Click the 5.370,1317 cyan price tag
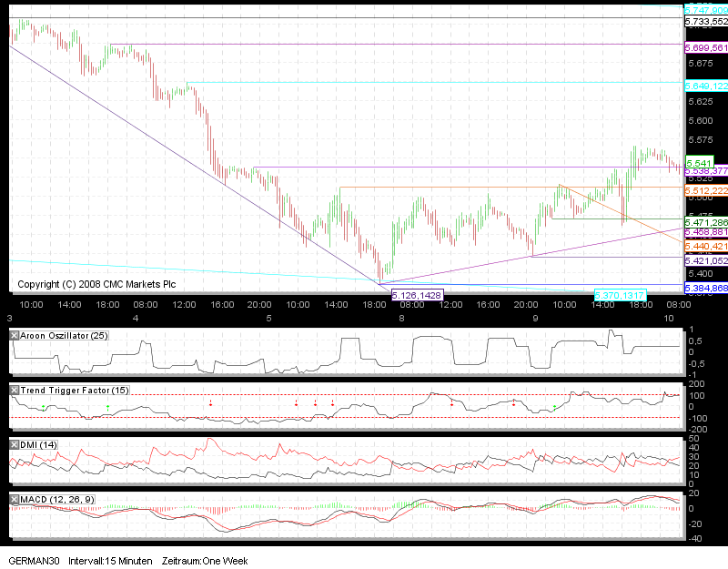728x569 pixels. pyautogui.click(x=620, y=295)
